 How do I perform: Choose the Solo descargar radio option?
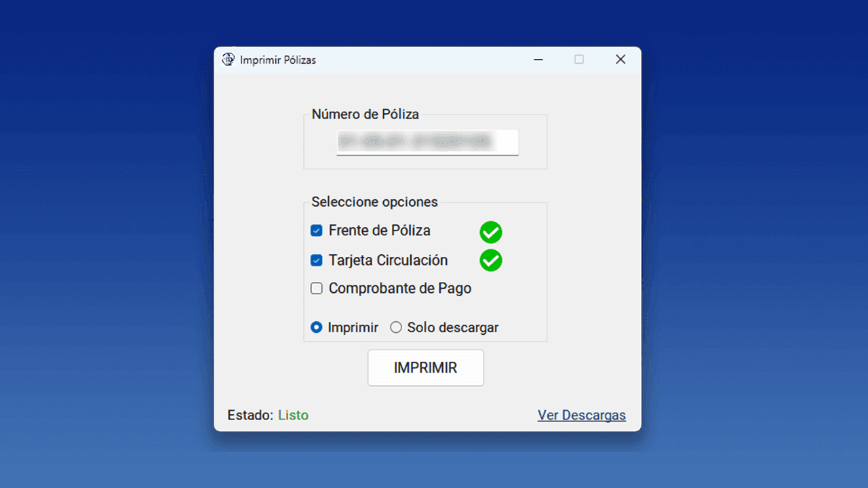[x=396, y=327]
